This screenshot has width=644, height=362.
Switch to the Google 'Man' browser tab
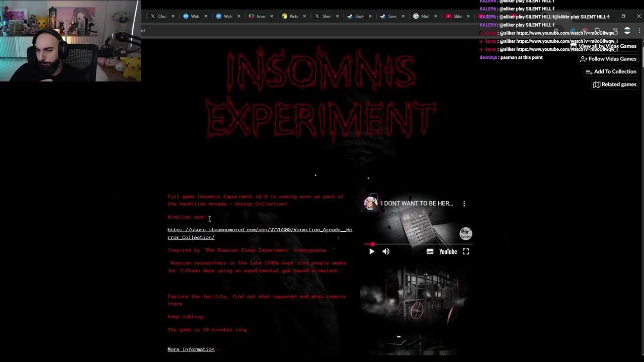(425, 16)
